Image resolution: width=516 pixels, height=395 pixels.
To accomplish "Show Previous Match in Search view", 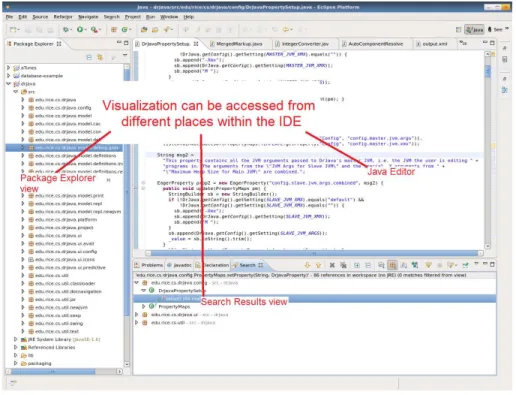I will tap(318, 265).
